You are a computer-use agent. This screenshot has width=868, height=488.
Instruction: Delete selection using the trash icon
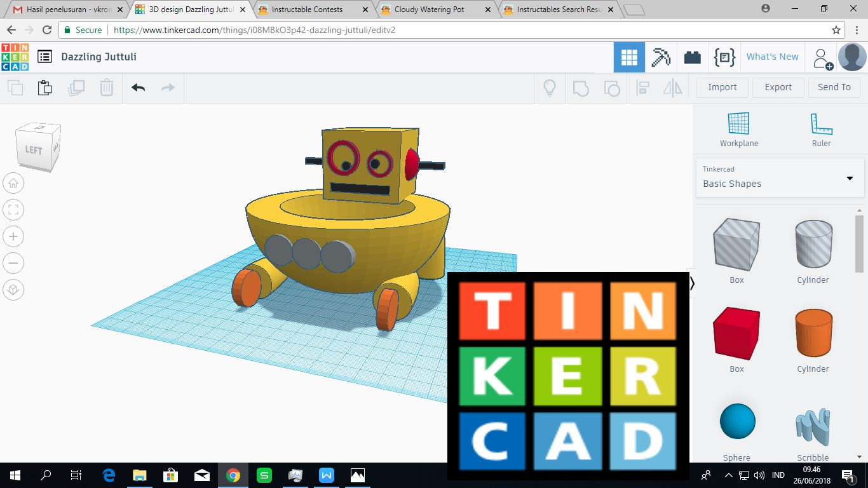pyautogui.click(x=106, y=87)
